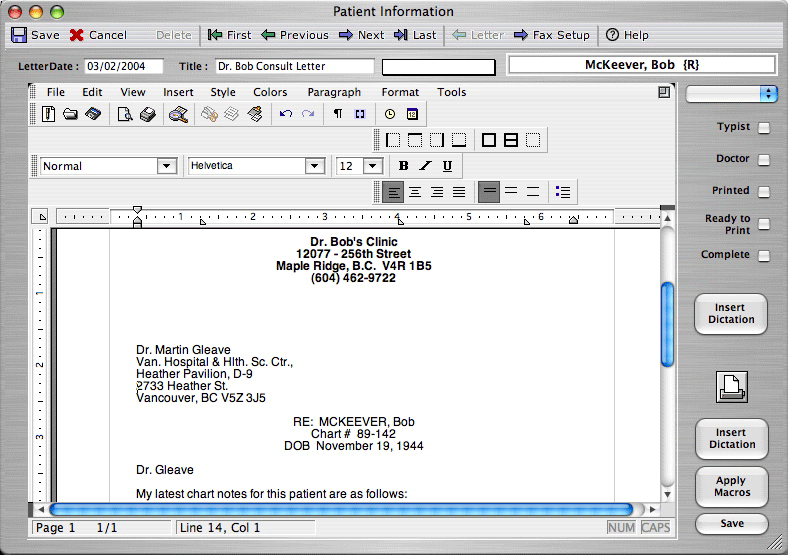Remove all borders dotted box icon
This screenshot has height=555, width=788.
(x=533, y=140)
